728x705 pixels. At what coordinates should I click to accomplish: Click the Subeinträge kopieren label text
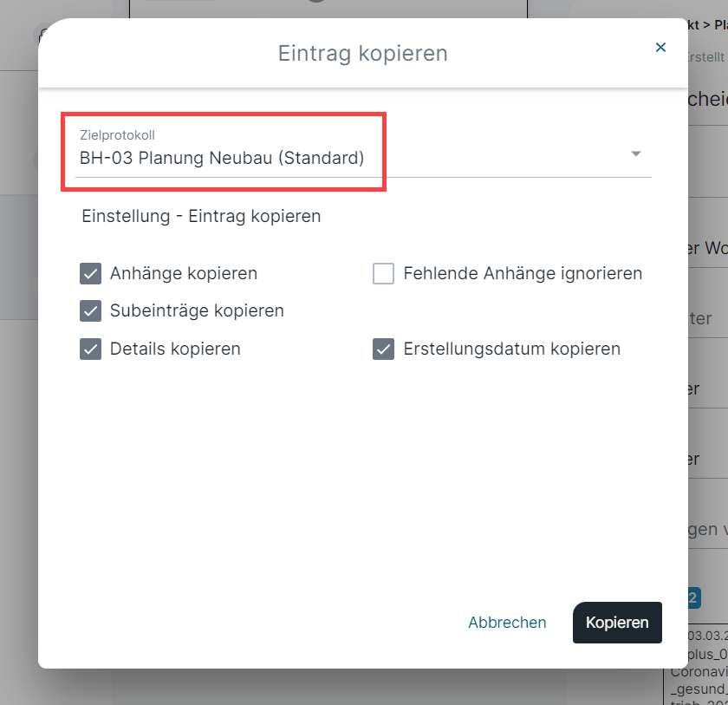pos(197,310)
